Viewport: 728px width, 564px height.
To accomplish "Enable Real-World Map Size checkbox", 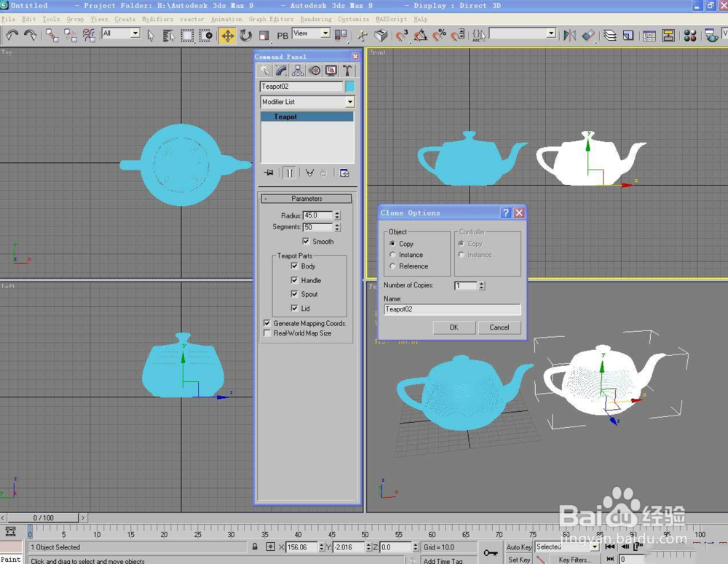I will coord(267,333).
